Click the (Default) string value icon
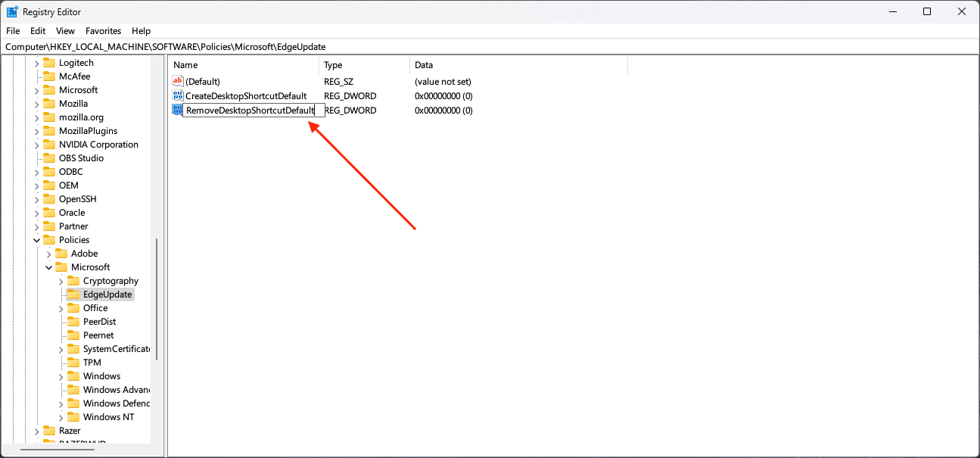 [178, 81]
